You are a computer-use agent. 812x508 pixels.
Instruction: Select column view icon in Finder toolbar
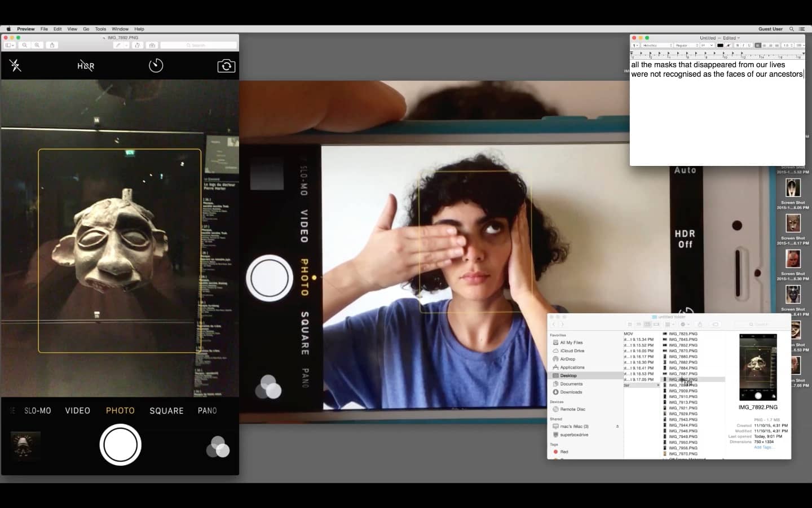click(x=647, y=325)
